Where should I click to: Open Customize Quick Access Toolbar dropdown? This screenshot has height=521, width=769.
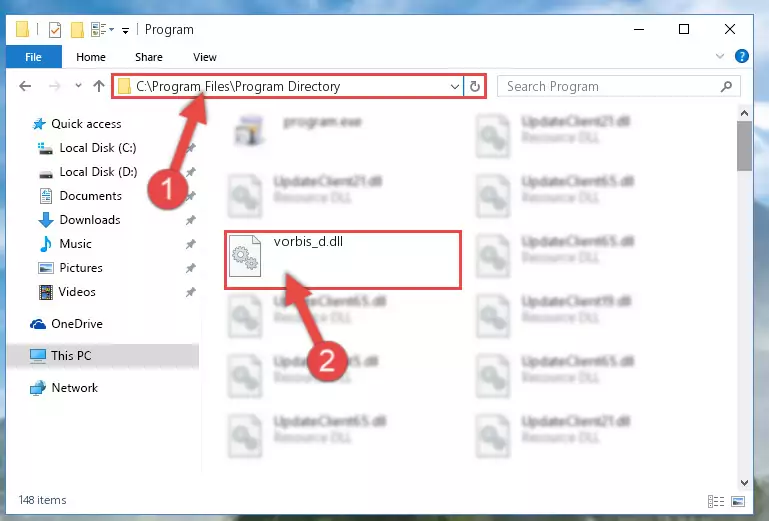click(x=126, y=30)
